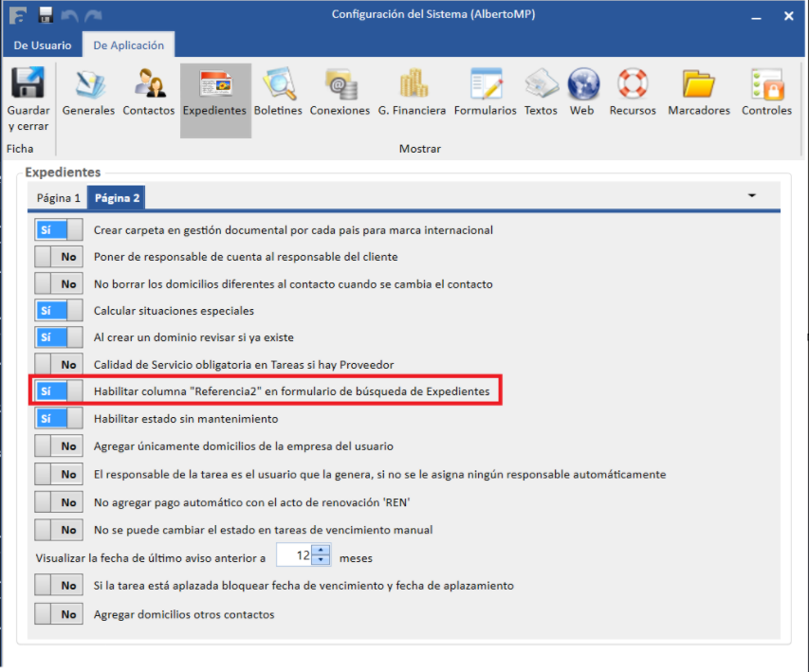The image size is (809, 672).
Task: Show the Formularios configuration
Action: tap(485, 93)
